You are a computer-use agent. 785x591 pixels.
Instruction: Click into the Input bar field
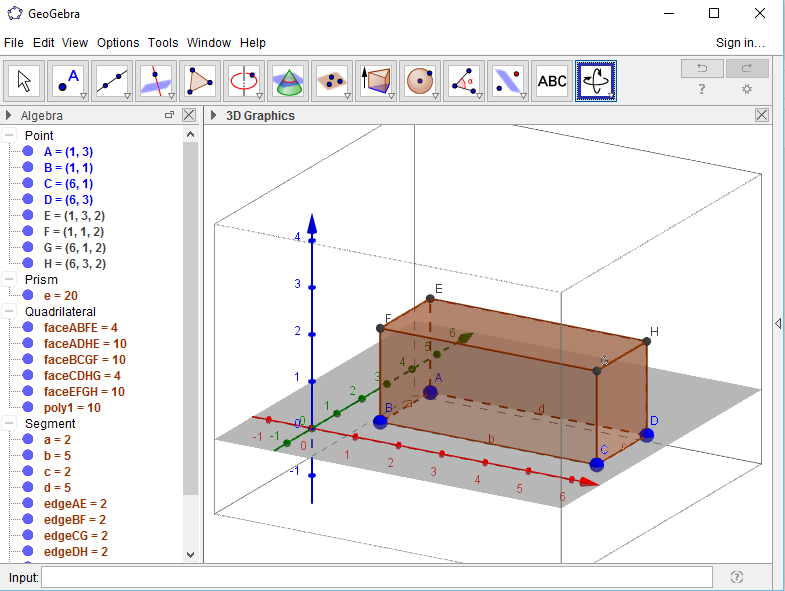tap(376, 577)
